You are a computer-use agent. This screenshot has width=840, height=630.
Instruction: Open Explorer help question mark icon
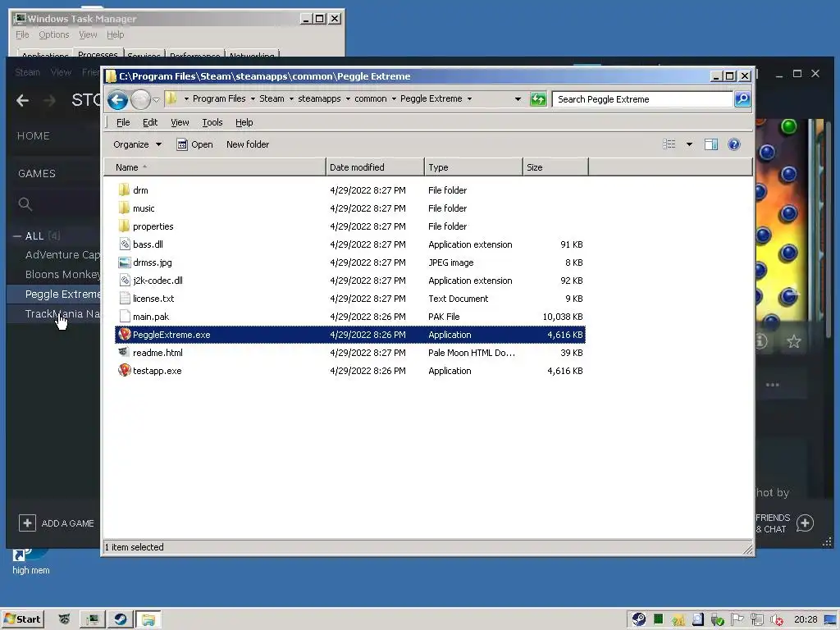pyautogui.click(x=734, y=144)
